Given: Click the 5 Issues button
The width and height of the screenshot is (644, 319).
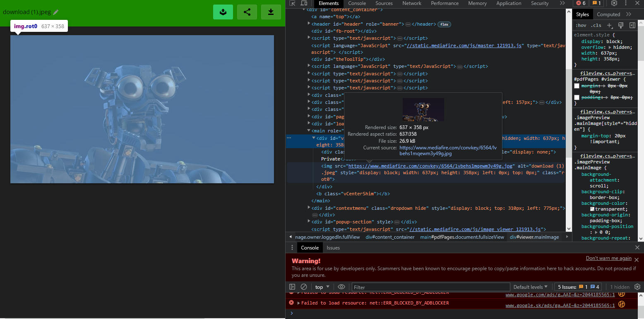Looking at the screenshot, I should point(578,287).
